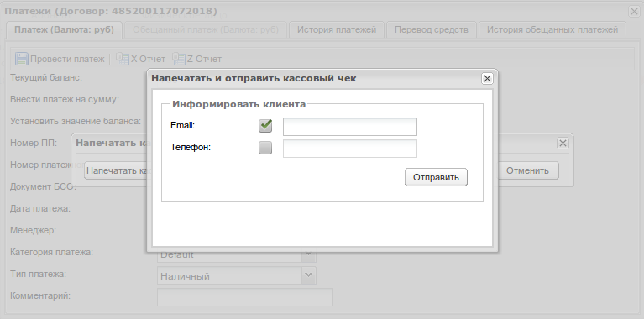Screen dimensions: 644x319
Task: Close the Напечатать и отправить кассовый чек dialog
Action: [487, 78]
